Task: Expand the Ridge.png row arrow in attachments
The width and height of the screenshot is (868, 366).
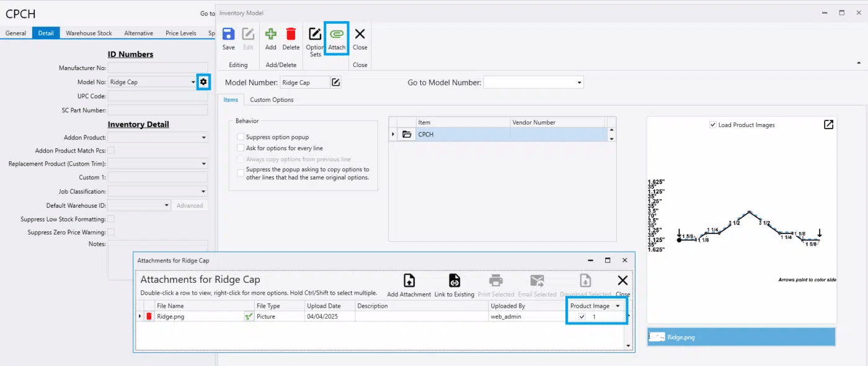Action: click(139, 316)
